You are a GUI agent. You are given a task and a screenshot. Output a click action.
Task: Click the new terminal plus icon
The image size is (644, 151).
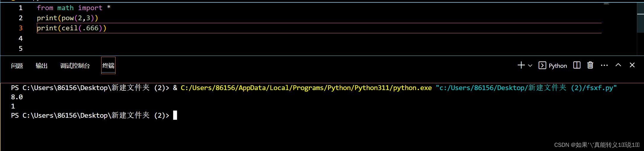point(521,65)
